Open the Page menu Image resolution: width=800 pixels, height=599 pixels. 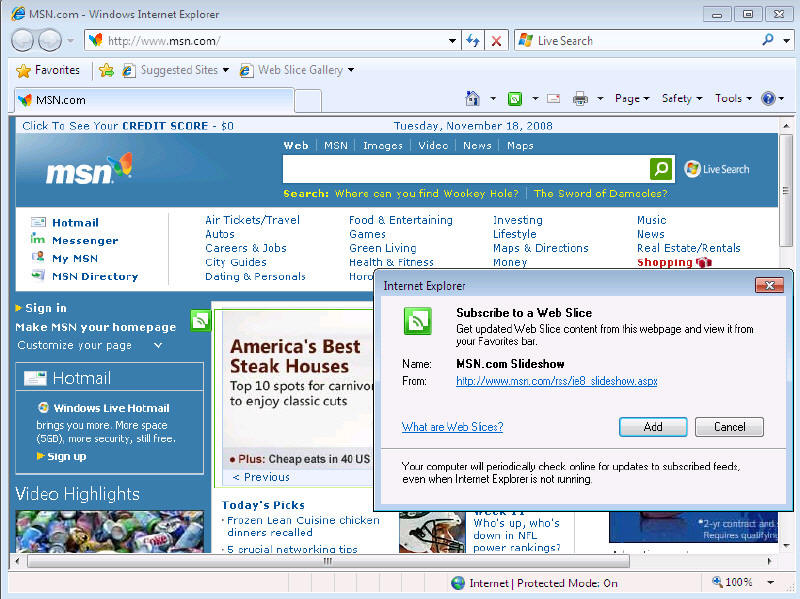pyautogui.click(x=632, y=98)
